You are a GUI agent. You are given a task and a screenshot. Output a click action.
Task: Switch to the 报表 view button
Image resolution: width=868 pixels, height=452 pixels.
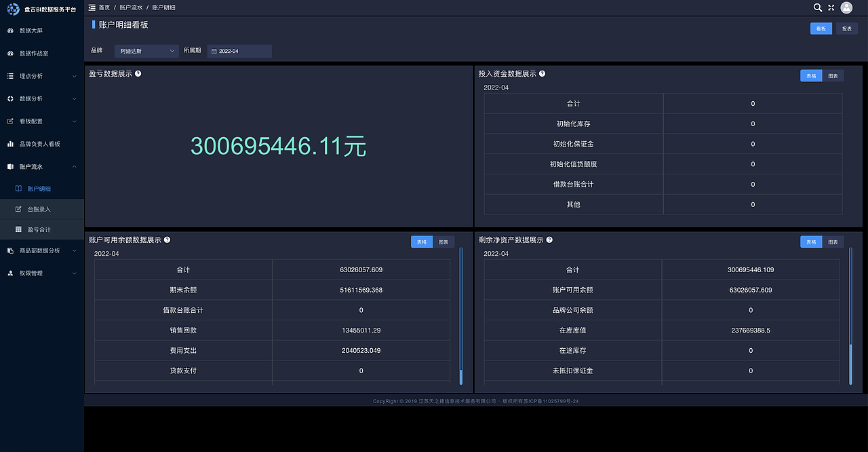[x=846, y=29]
